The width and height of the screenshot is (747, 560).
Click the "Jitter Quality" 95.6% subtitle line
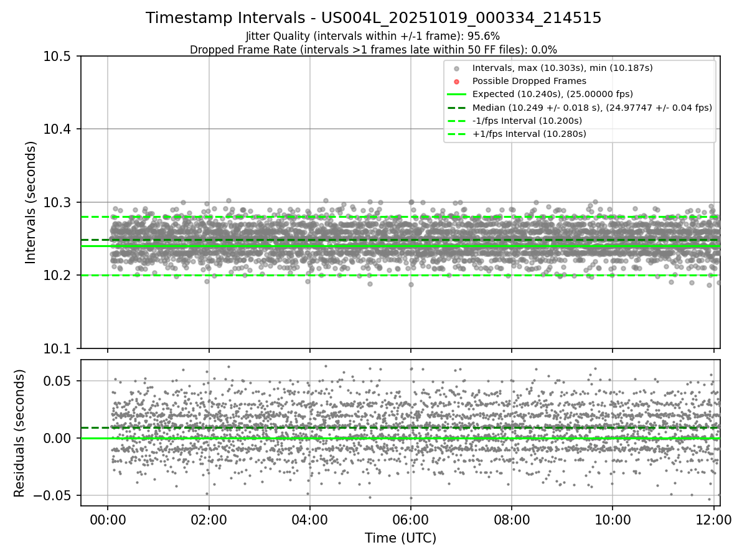click(373, 37)
